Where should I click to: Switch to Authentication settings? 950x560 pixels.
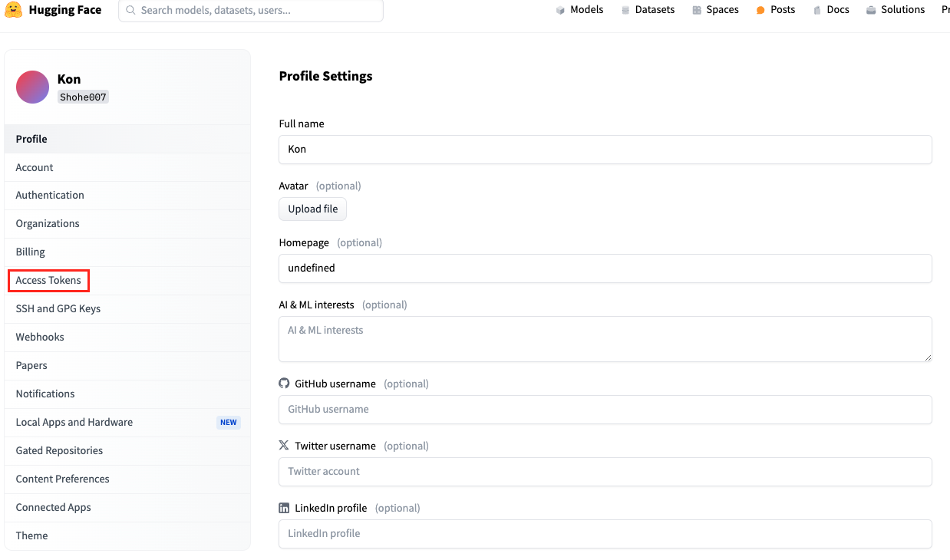tap(50, 195)
